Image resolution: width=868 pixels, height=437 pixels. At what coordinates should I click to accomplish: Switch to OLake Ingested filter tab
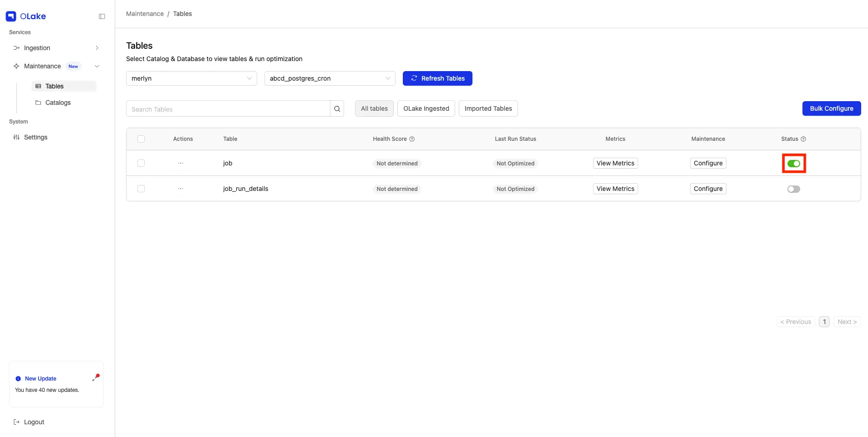426,108
